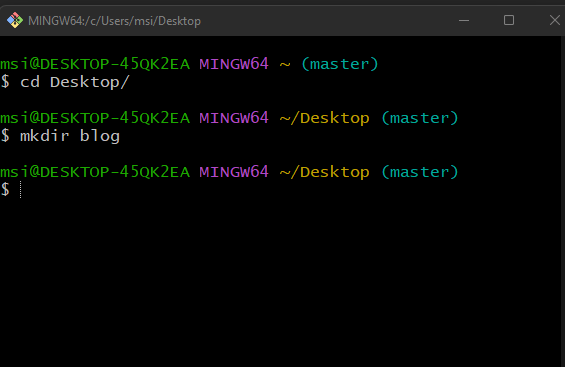Click the 'cd Desktop/' command text
This screenshot has height=367, width=565.
75,82
